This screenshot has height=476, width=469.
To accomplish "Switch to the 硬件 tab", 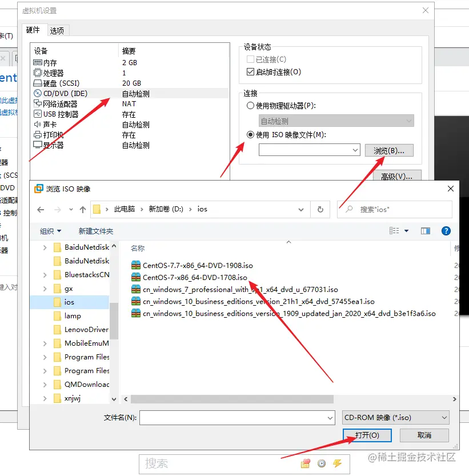I will click(x=33, y=30).
